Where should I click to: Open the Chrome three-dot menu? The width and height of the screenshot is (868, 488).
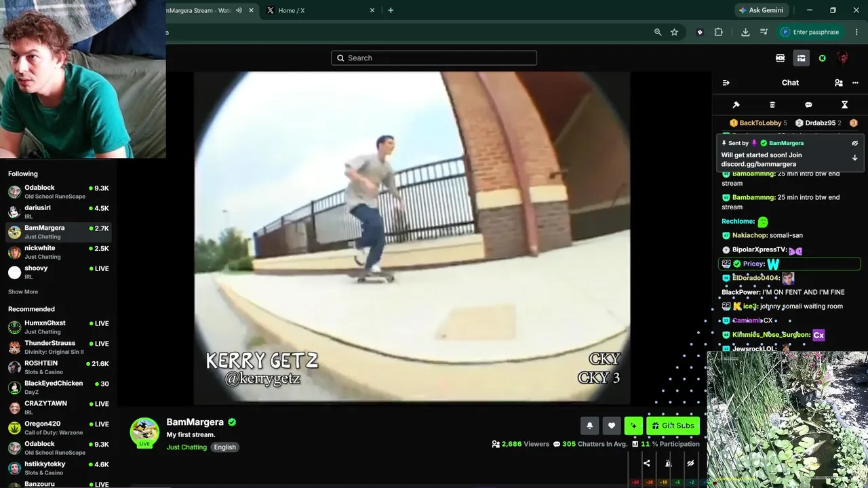[856, 32]
